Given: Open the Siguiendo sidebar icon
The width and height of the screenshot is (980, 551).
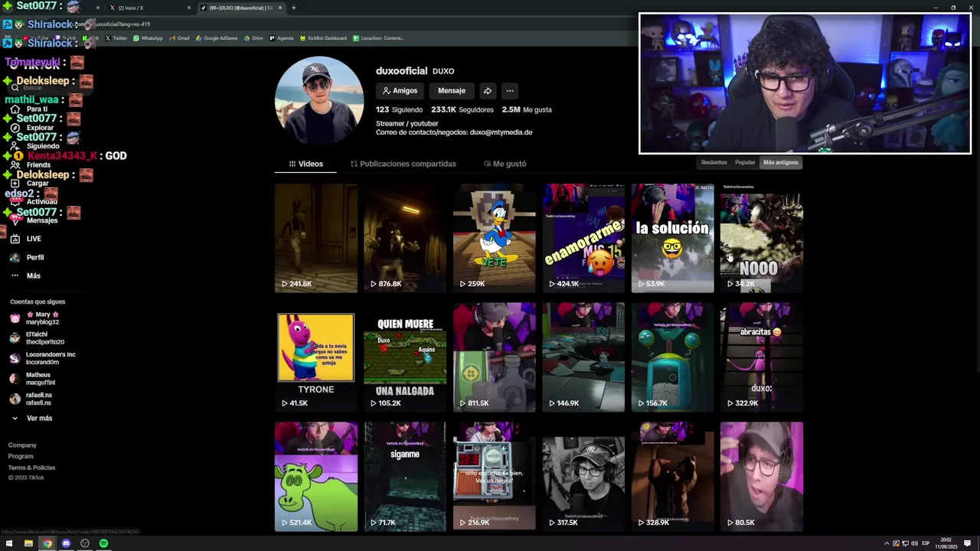Looking at the screenshot, I should tap(15, 146).
